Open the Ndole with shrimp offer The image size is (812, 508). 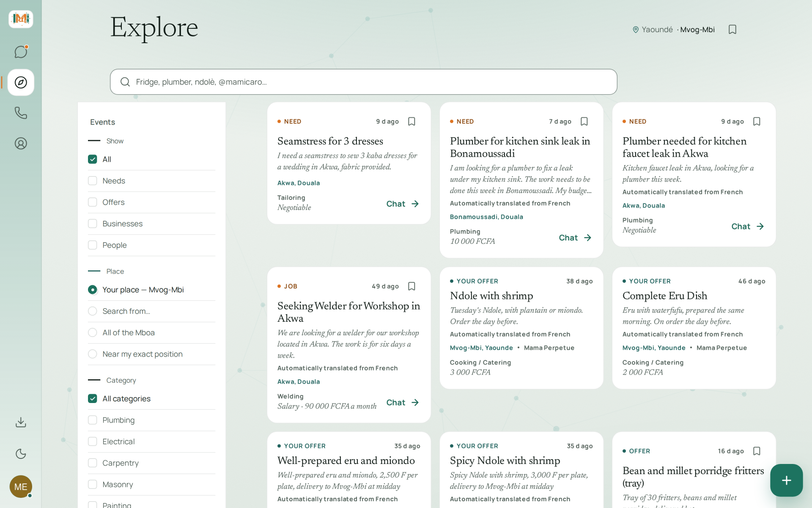(x=491, y=295)
